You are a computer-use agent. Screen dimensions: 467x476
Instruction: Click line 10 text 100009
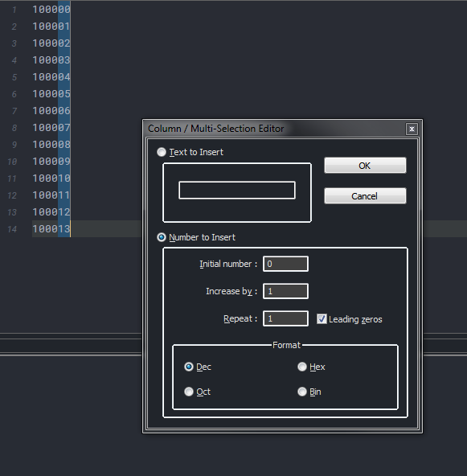pos(51,161)
